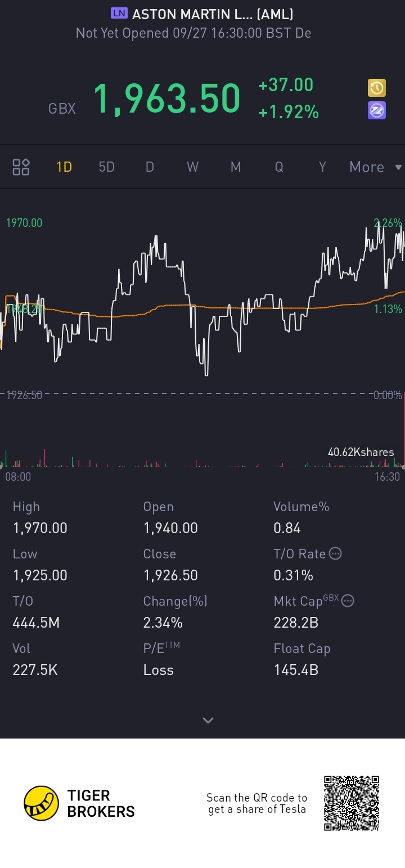Tap the GBX currency label
The height and width of the screenshot is (868, 405).
pyautogui.click(x=62, y=109)
